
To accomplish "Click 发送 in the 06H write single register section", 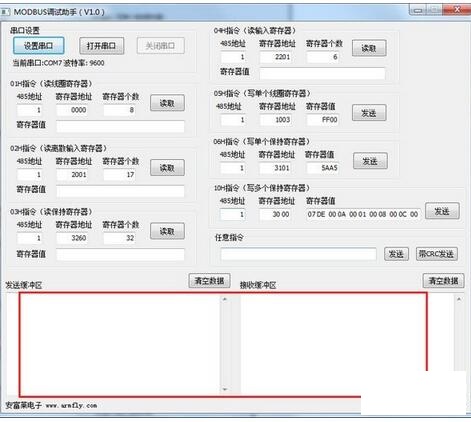I will click(x=370, y=161).
